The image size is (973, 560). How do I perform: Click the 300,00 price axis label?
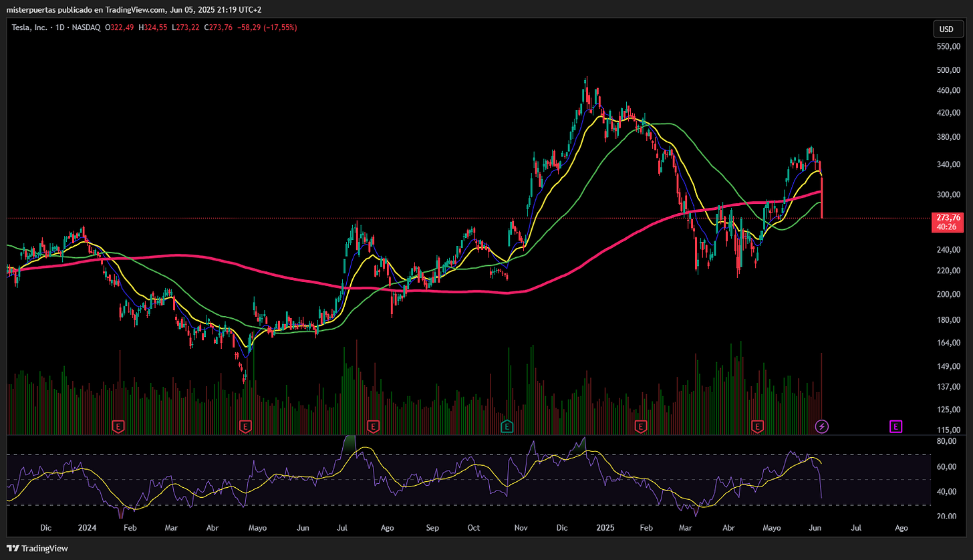pyautogui.click(x=949, y=194)
